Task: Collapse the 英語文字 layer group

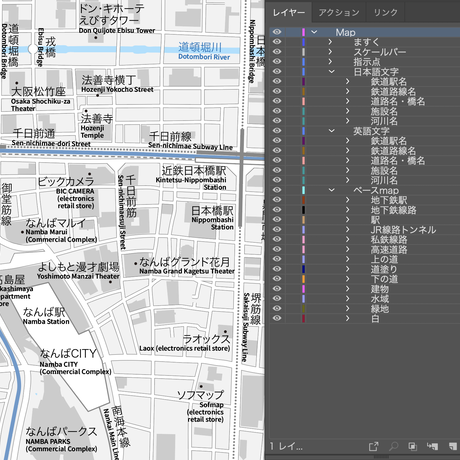Action: click(x=331, y=131)
